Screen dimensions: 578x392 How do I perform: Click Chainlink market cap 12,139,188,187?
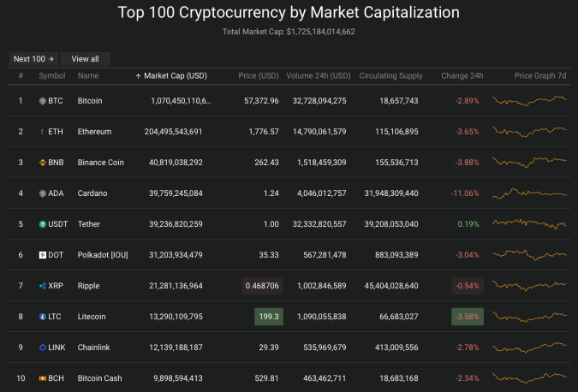[176, 347]
